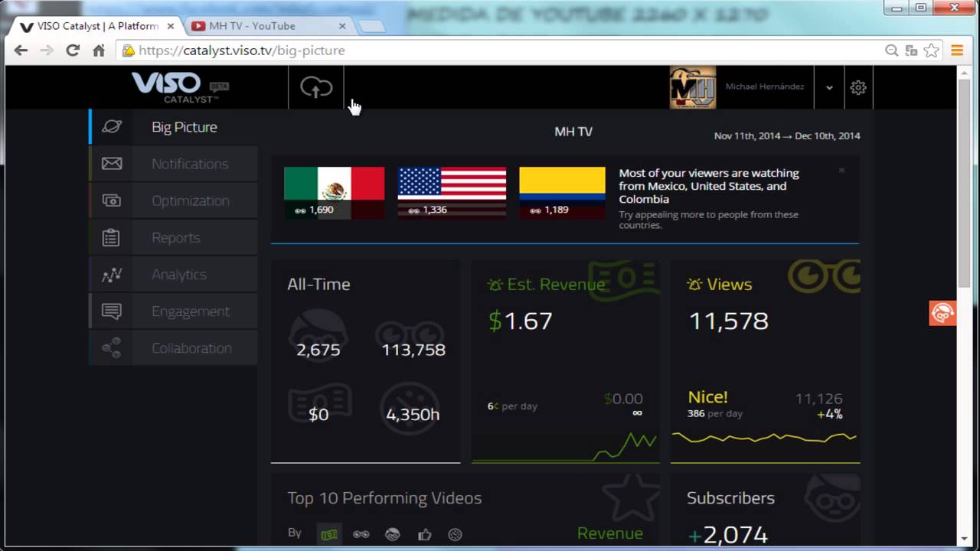Click the Optimization sidebar icon
This screenshot has height=551, width=980.
pos(112,201)
